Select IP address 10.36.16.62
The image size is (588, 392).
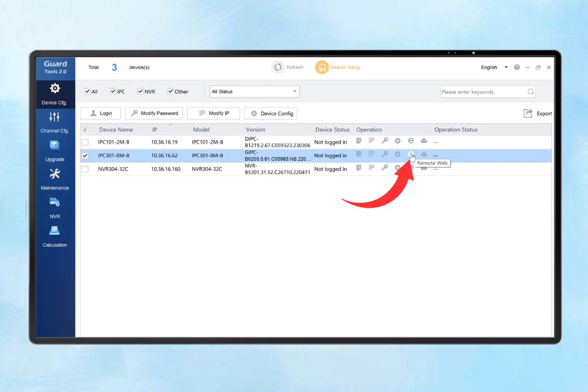[164, 155]
